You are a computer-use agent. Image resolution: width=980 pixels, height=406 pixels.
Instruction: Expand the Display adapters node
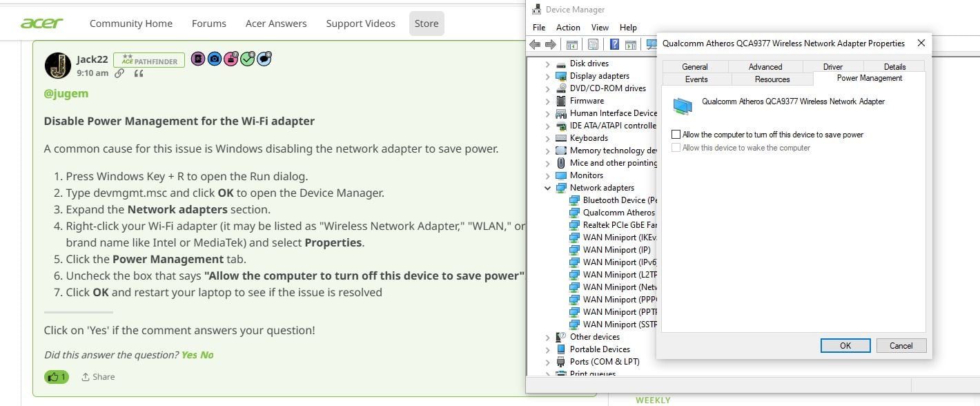pos(547,76)
